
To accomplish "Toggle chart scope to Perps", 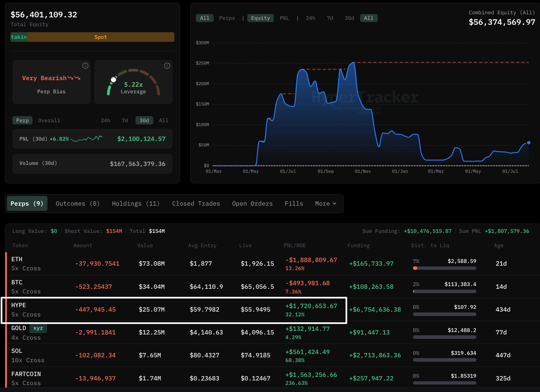I will point(227,18).
